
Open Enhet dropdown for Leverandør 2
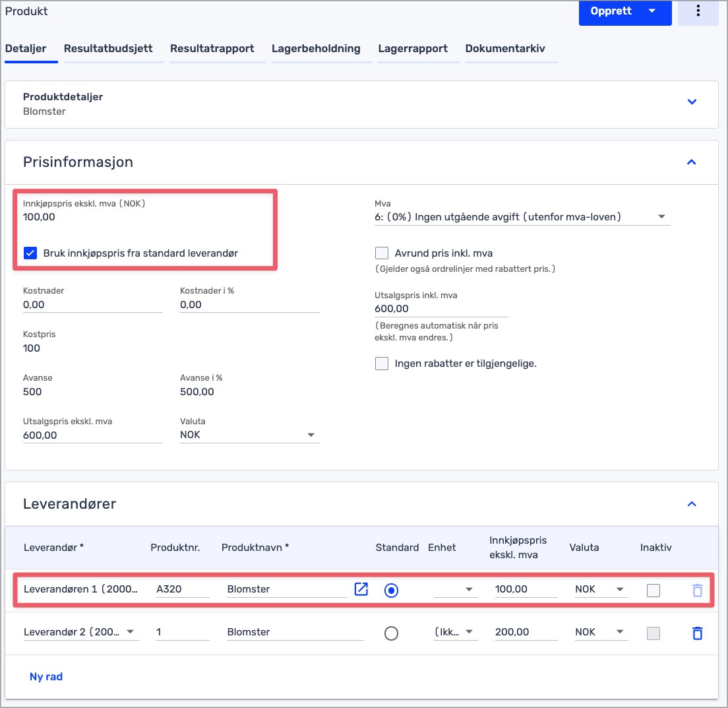470,632
